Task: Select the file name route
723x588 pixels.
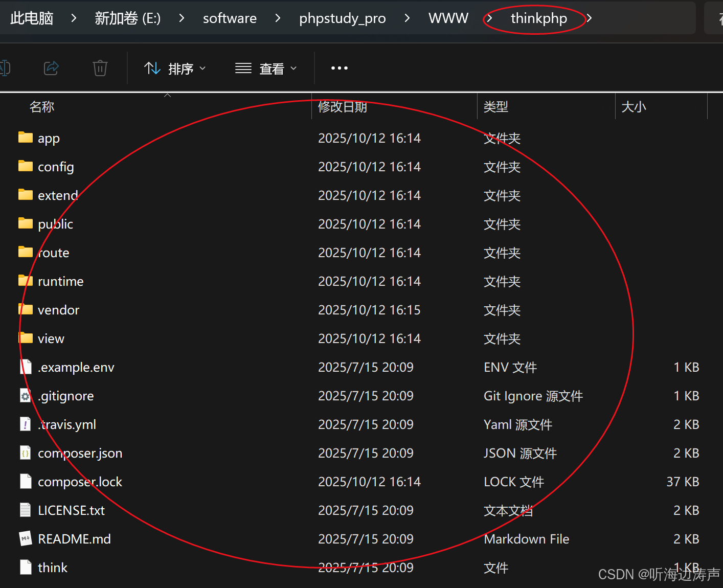Action: [x=53, y=253]
